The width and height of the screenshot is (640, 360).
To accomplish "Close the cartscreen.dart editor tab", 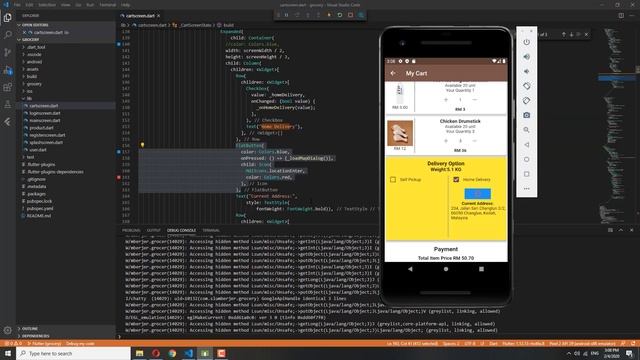I will click(158, 16).
